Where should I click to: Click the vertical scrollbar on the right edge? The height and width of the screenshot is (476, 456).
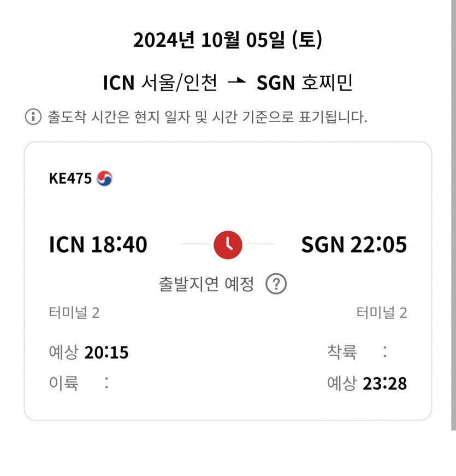pos(453,219)
